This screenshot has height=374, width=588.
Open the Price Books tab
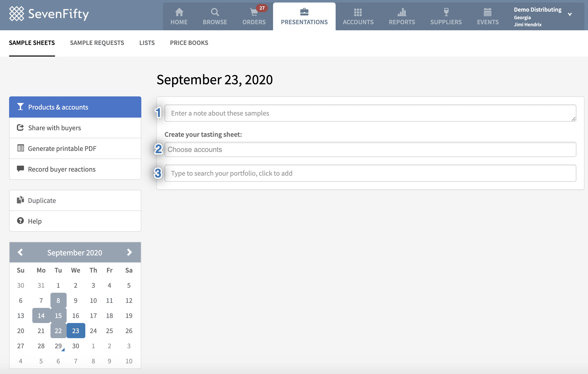pos(189,43)
